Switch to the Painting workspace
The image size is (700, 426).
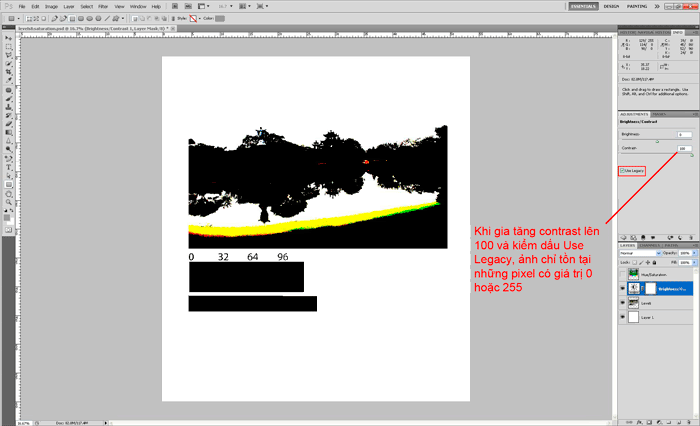click(637, 6)
